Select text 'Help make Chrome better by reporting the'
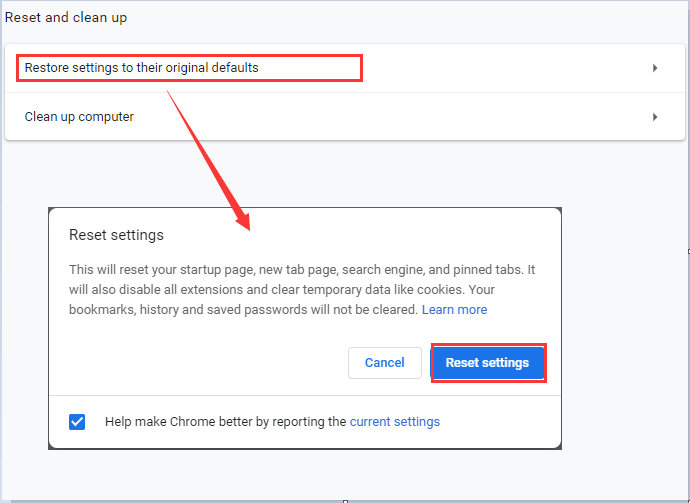 tap(225, 422)
